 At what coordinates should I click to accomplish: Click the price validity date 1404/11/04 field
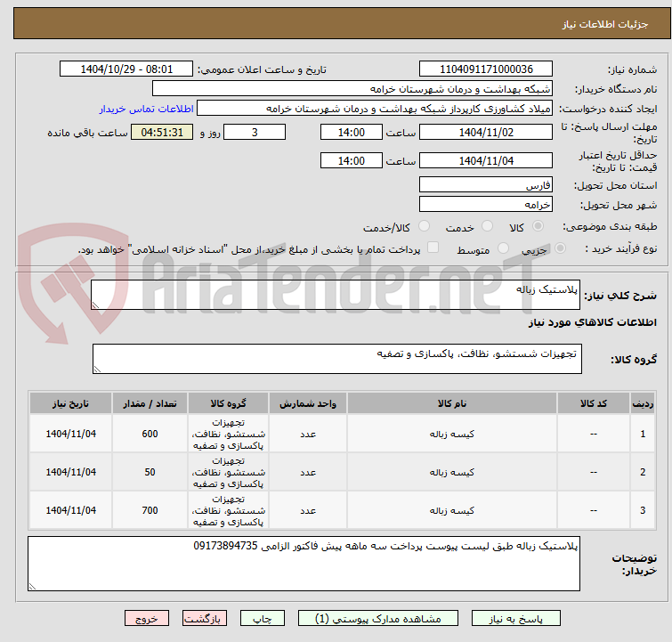[x=486, y=160]
